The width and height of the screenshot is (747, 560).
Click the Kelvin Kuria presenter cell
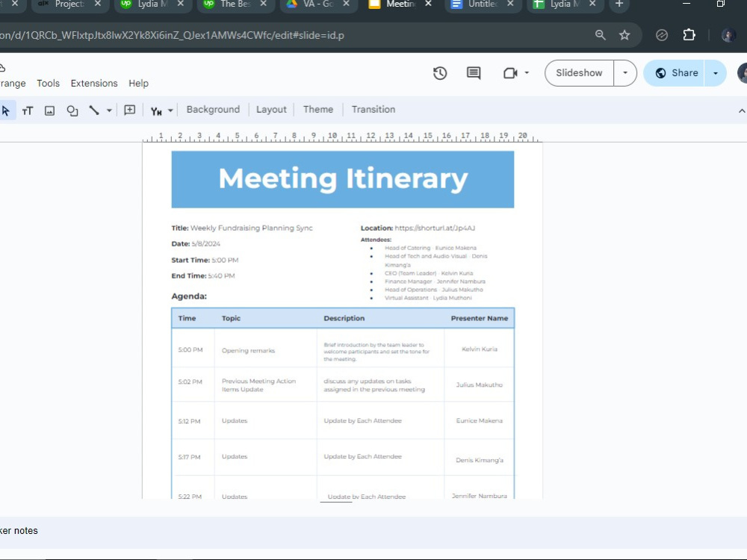(x=480, y=349)
